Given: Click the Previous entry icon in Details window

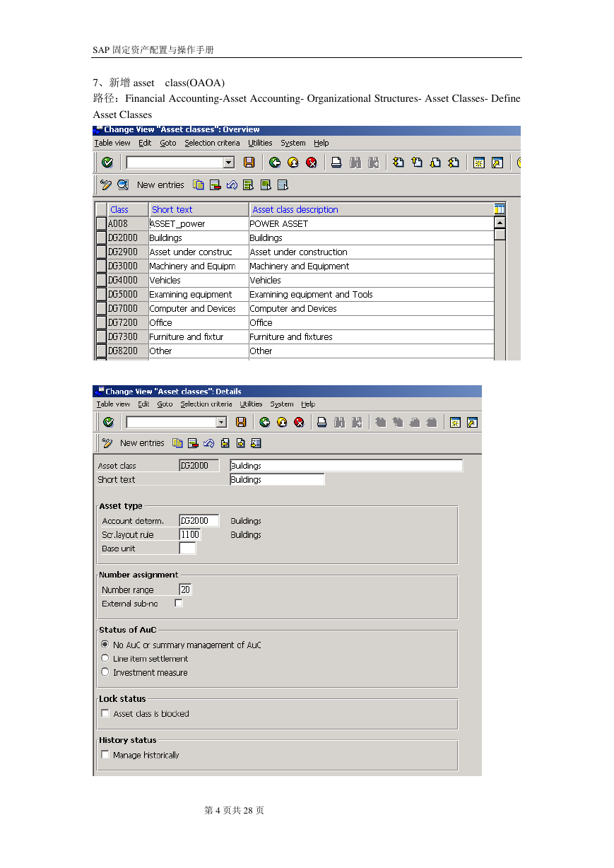Looking at the screenshot, I should [x=225, y=443].
